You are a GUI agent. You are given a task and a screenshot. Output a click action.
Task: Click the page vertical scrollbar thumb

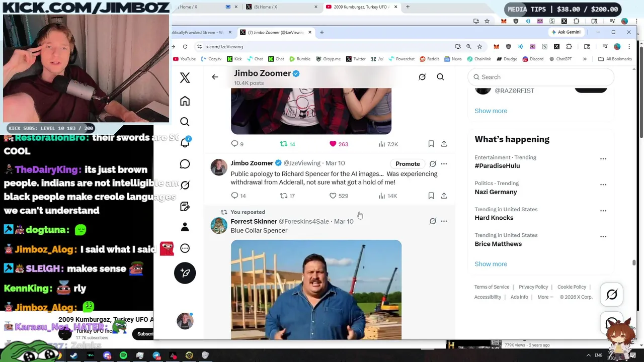tap(634, 262)
